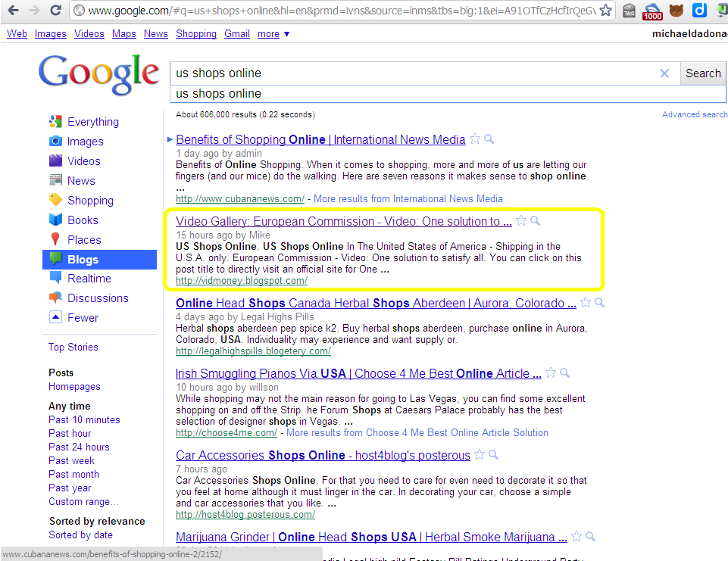Filter results to Past year
Viewport: 728px width, 561px height.
tap(70, 488)
